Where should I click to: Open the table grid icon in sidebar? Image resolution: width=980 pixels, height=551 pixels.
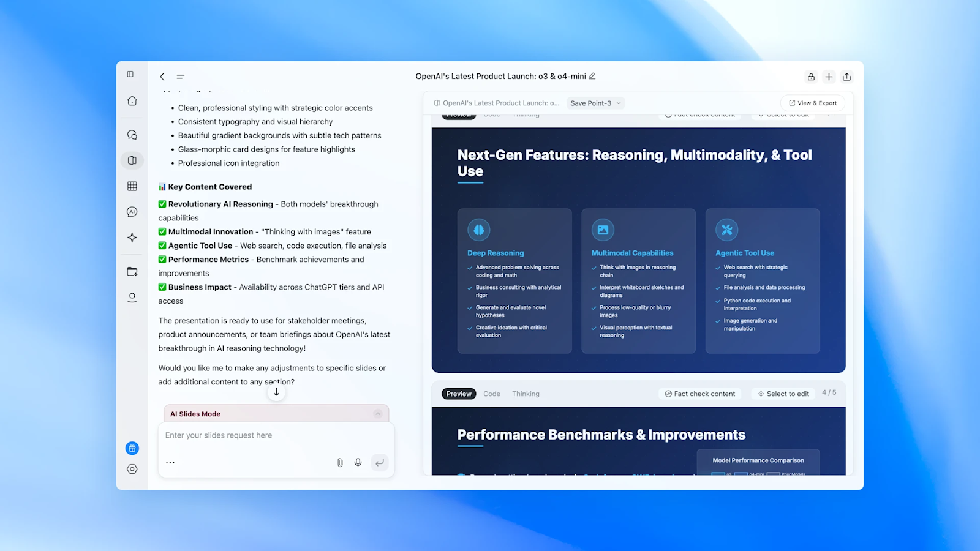132,186
